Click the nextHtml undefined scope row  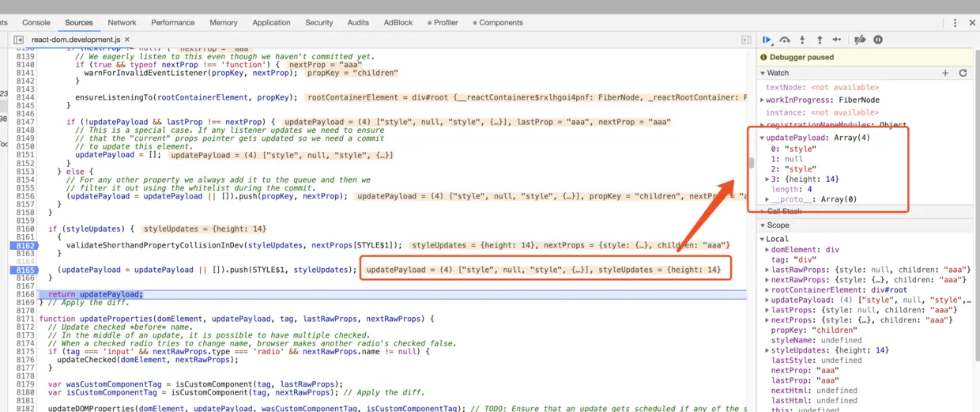[x=814, y=391]
